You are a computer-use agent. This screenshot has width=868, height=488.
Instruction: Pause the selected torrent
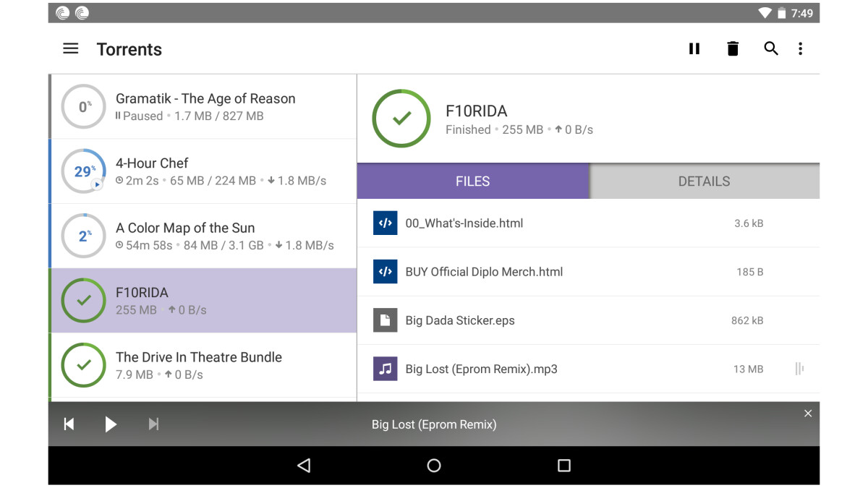click(x=694, y=49)
